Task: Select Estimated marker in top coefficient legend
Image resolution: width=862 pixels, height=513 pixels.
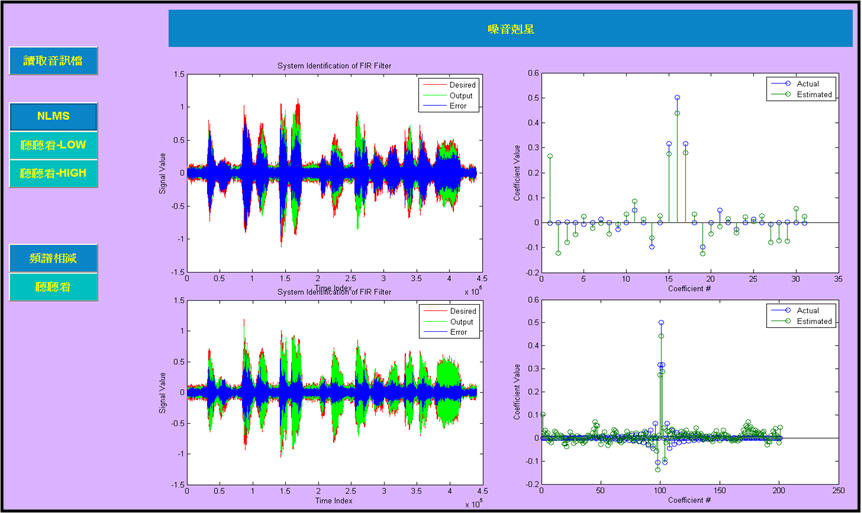Action: pyautogui.click(x=787, y=95)
